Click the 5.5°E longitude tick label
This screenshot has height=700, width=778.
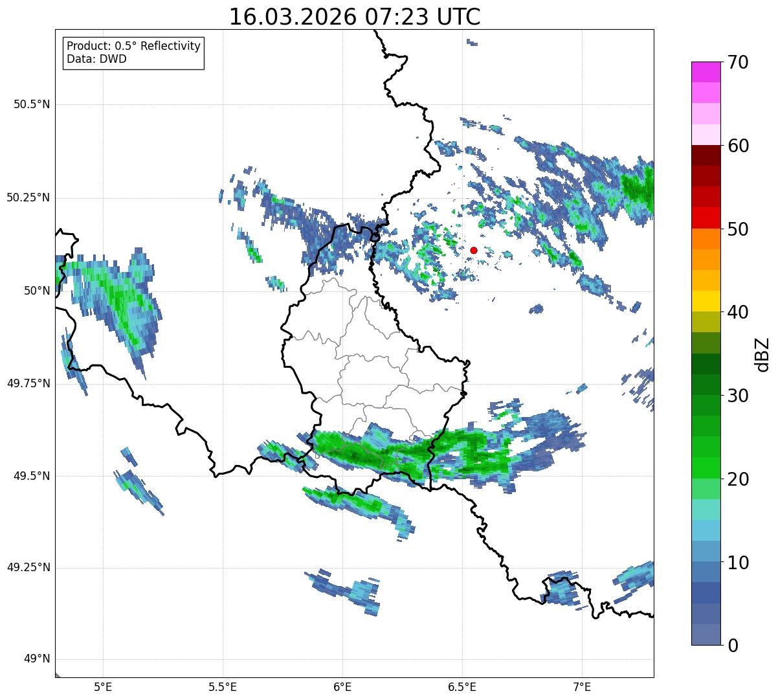[x=223, y=686]
